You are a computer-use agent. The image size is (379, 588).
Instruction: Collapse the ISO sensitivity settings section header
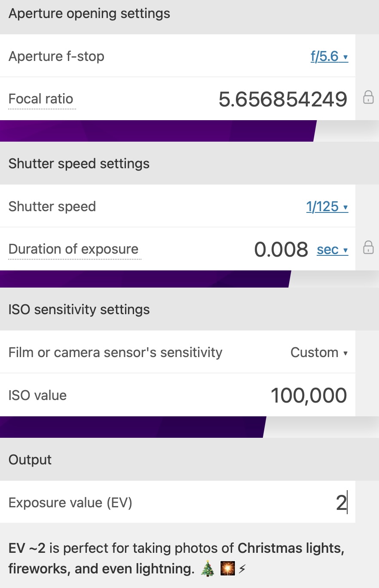[x=79, y=309]
